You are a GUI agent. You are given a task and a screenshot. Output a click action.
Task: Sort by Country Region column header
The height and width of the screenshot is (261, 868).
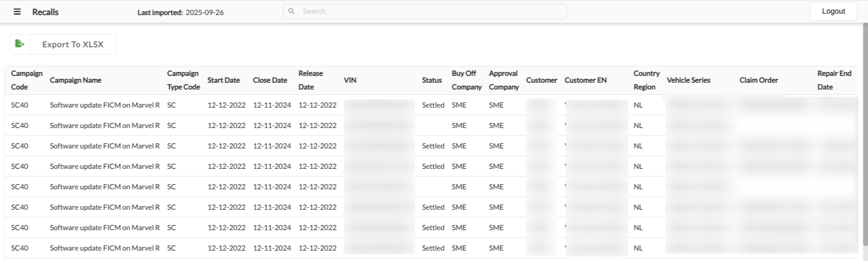click(x=646, y=80)
